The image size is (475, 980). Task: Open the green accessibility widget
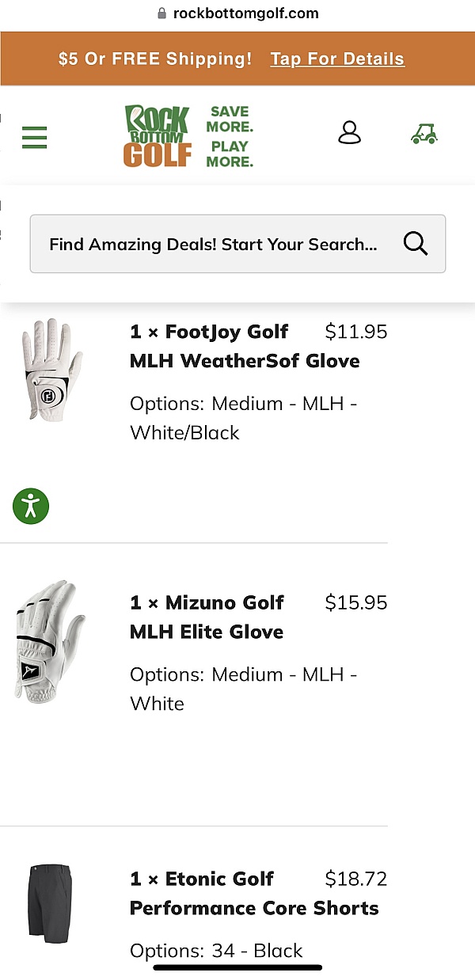[31, 505]
